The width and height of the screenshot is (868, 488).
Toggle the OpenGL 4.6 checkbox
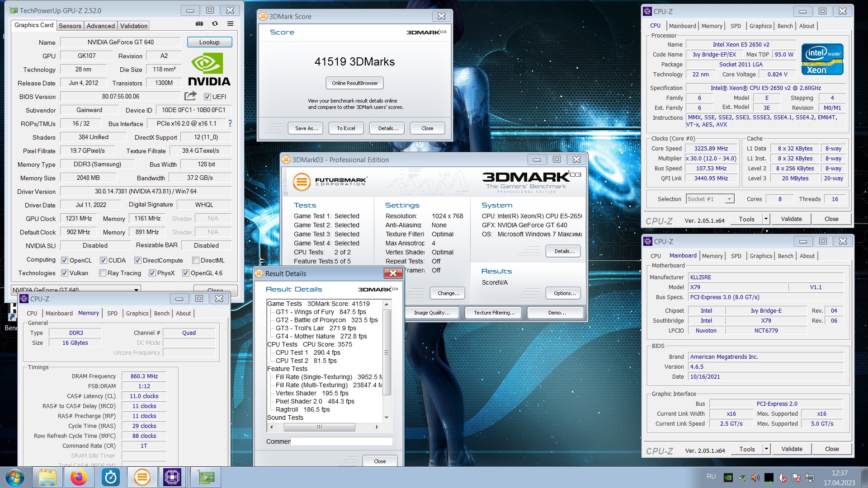186,273
